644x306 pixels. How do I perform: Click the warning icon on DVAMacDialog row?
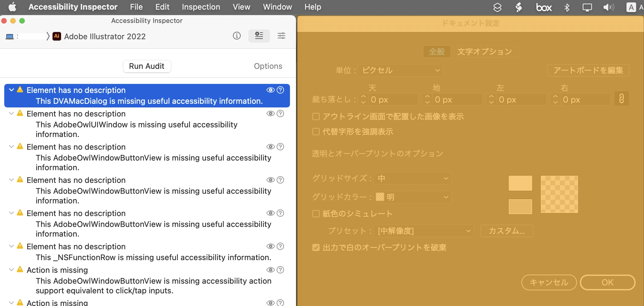[20, 90]
